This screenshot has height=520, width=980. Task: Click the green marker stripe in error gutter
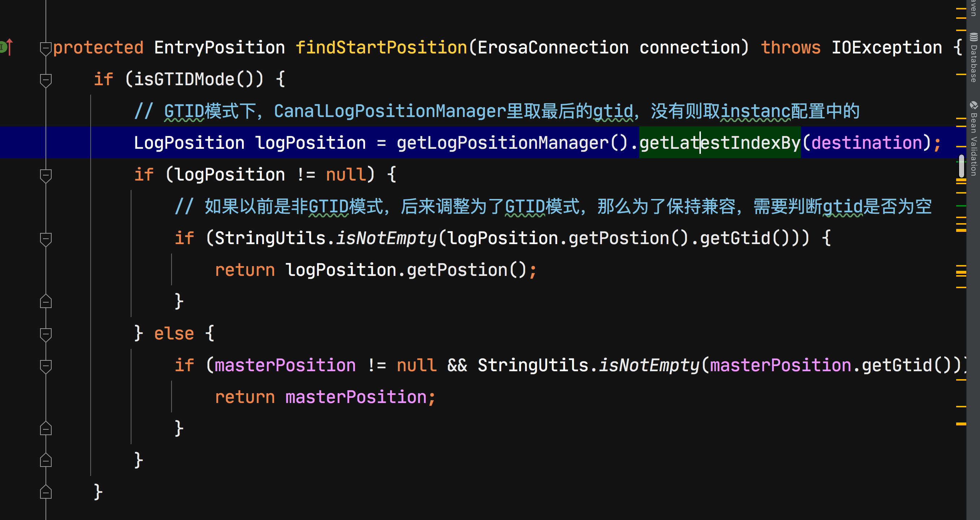[x=961, y=206]
